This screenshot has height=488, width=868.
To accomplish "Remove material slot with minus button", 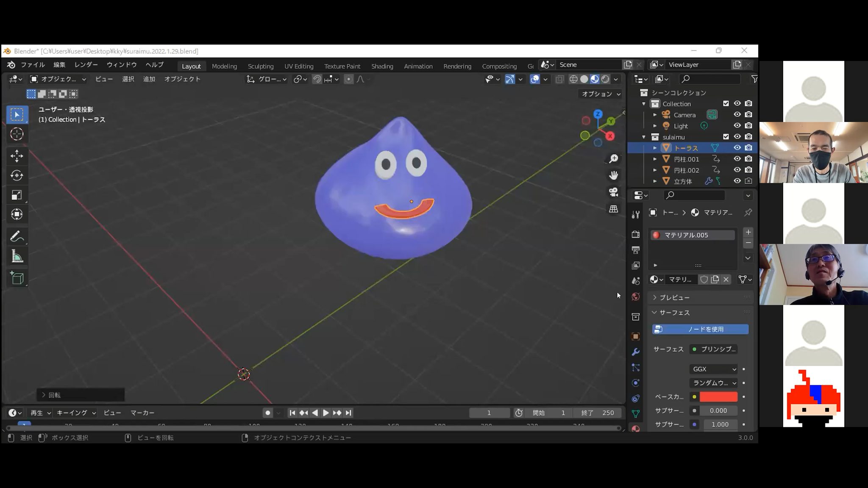I will tap(748, 243).
